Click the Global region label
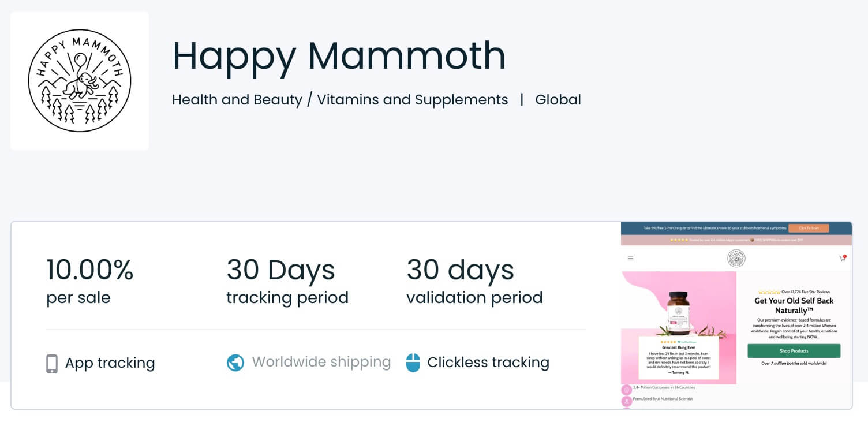Viewport: 868px width, 426px height. (x=558, y=100)
